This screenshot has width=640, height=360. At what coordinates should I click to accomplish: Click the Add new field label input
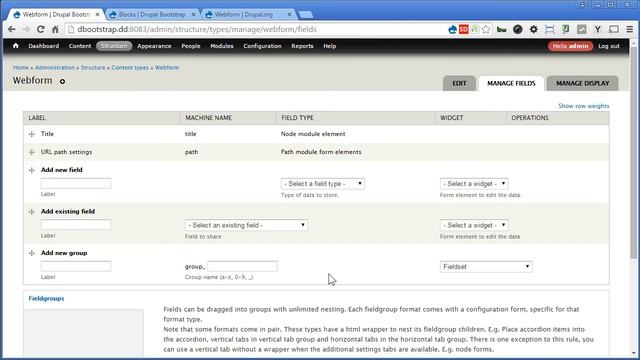click(76, 183)
